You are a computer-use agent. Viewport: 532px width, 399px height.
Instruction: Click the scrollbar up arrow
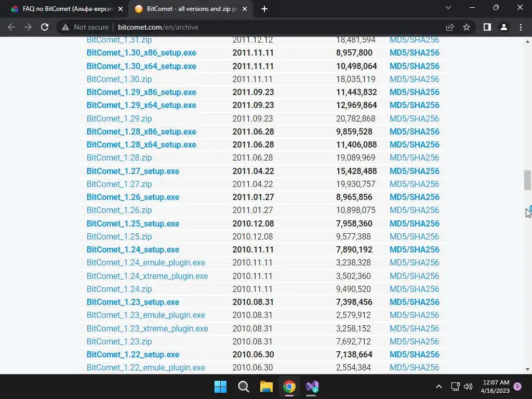point(527,42)
